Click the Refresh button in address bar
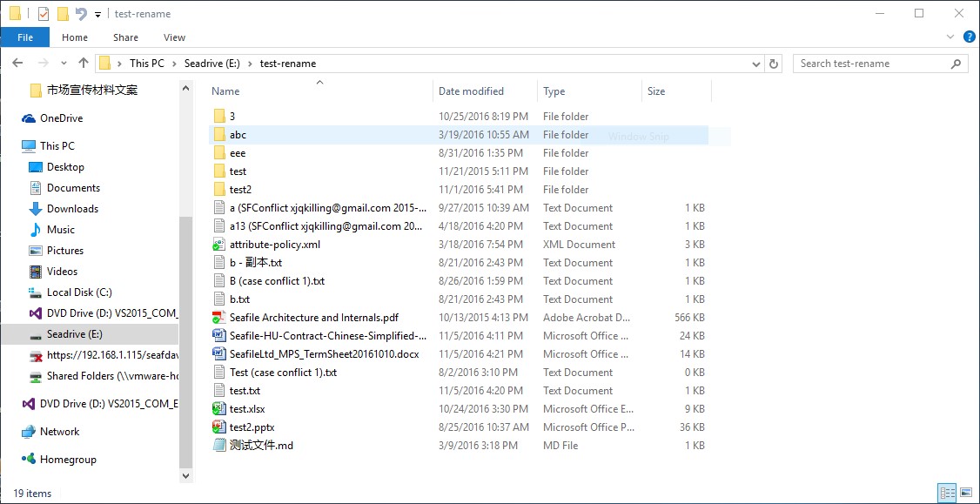This screenshot has height=504, width=980. tap(774, 64)
